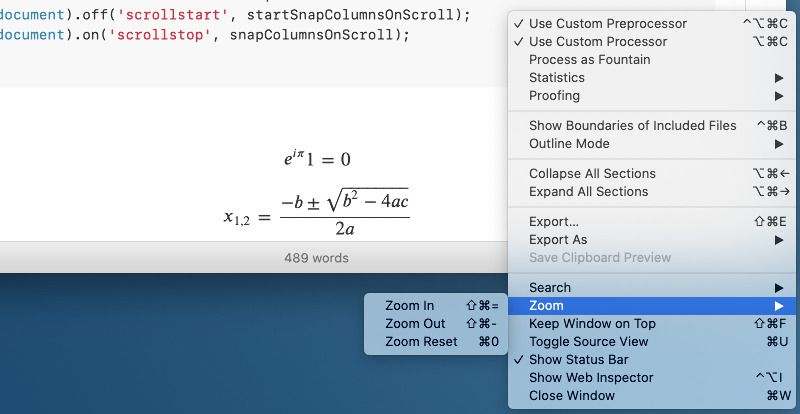
Task: Toggle Use Custom Preprocessor checkmark
Action: (652, 23)
